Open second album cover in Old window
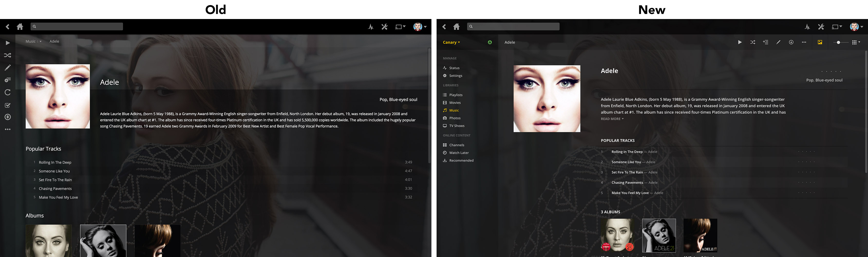Viewport: 868px width, 257px height. click(103, 241)
